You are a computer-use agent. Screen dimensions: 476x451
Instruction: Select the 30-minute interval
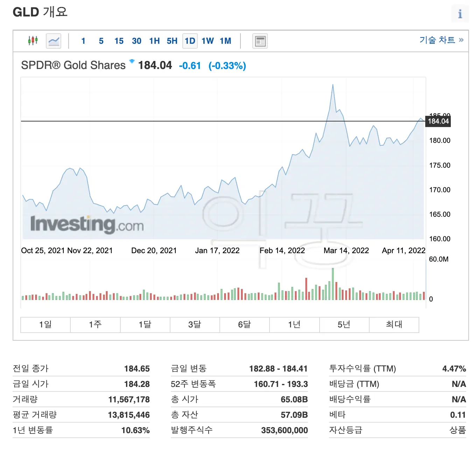[136, 41]
